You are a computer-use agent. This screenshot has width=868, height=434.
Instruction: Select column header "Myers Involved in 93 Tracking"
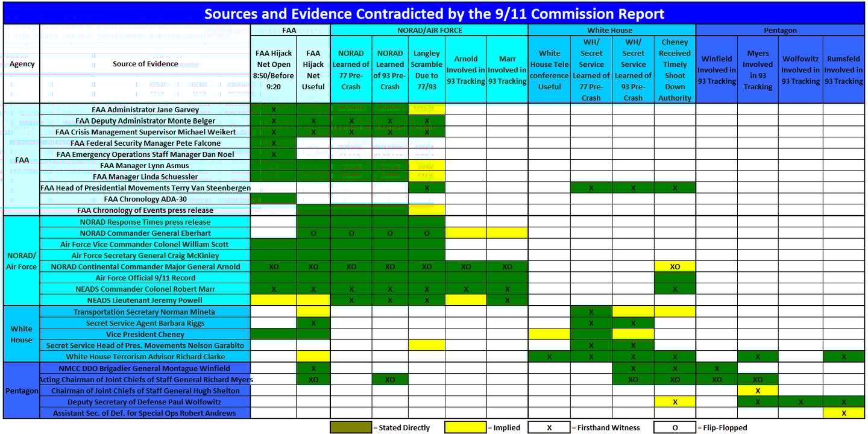click(758, 70)
